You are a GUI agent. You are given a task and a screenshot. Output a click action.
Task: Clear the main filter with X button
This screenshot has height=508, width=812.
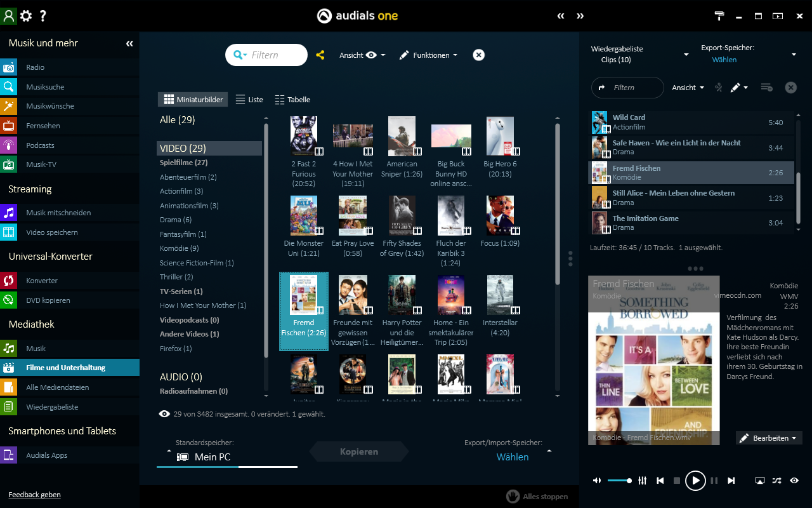point(479,55)
